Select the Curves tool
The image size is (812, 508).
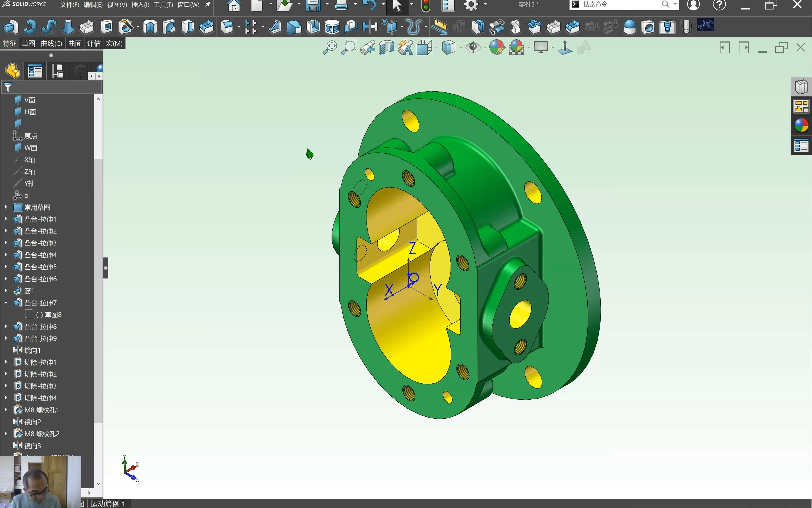click(414, 27)
